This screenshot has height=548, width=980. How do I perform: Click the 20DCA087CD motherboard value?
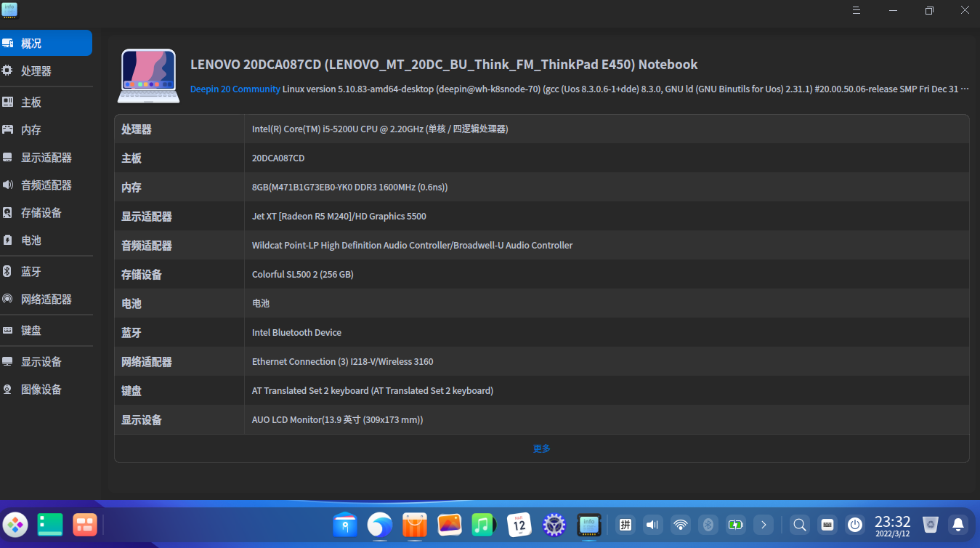278,158
